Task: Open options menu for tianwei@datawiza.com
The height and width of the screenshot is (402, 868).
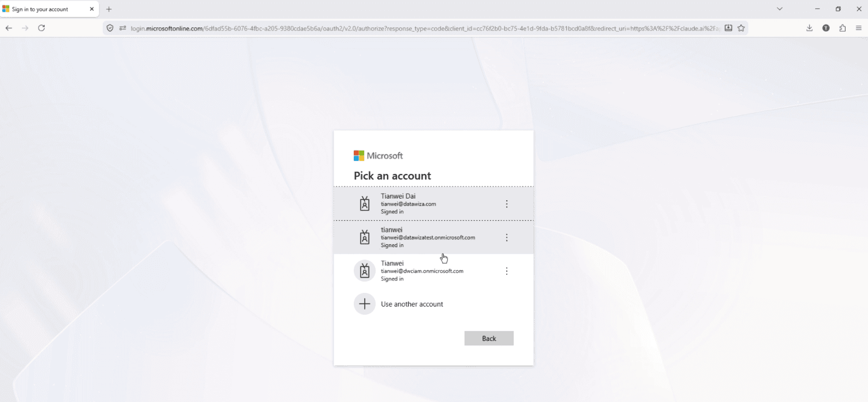Action: [507, 204]
